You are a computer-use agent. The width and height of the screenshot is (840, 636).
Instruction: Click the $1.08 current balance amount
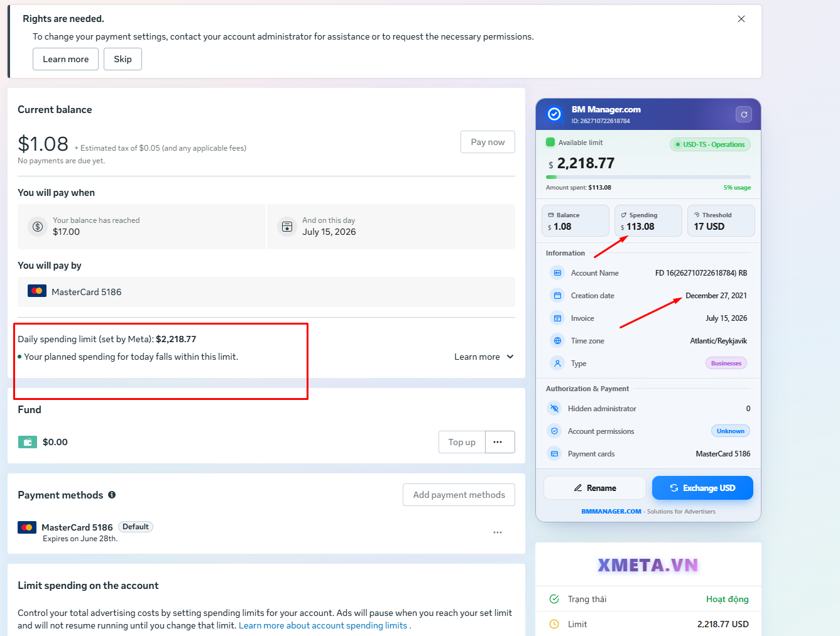click(43, 144)
